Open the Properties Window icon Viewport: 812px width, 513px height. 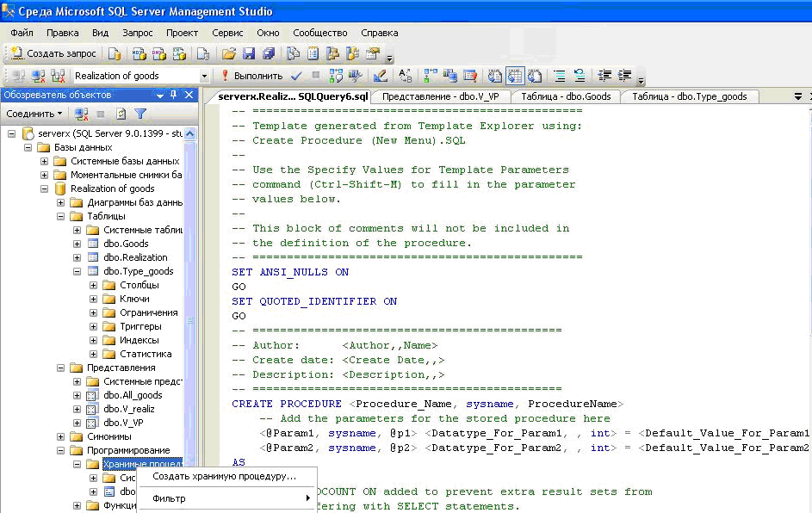pos(372,53)
